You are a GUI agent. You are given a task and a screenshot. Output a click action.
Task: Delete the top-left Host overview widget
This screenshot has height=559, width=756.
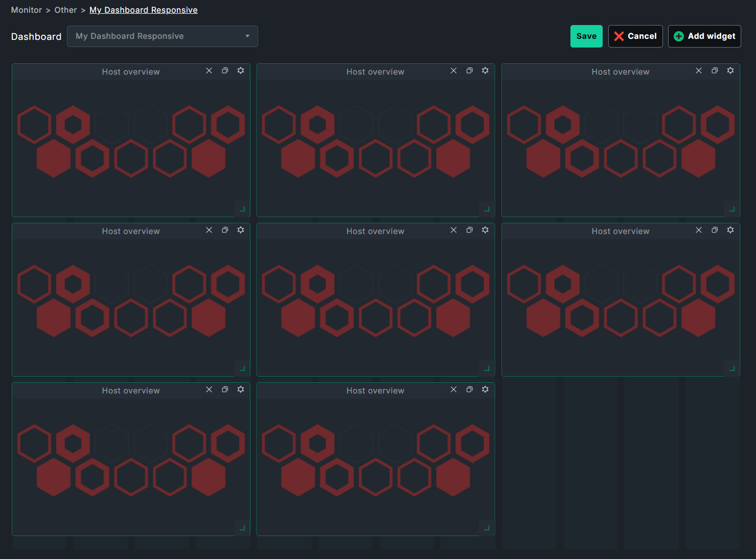coord(209,71)
